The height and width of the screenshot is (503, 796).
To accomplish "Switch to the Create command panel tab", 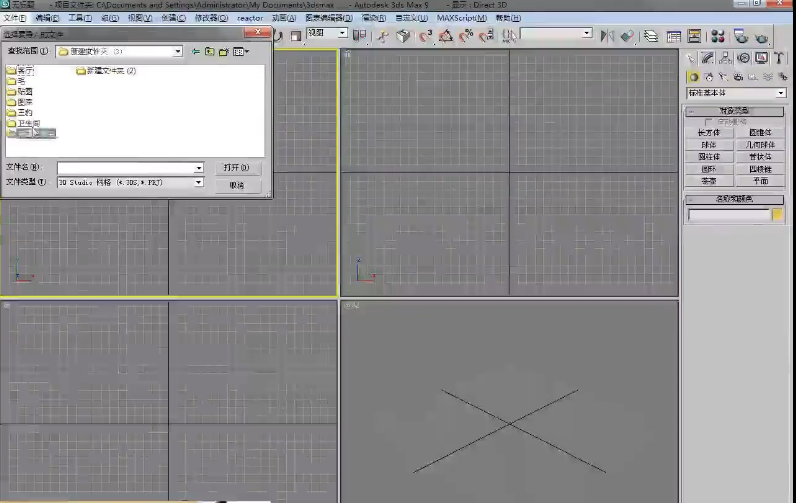I will (x=690, y=58).
